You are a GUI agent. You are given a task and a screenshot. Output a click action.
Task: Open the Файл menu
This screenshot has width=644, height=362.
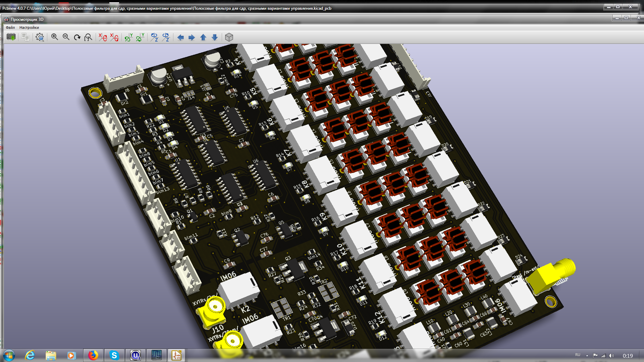10,27
